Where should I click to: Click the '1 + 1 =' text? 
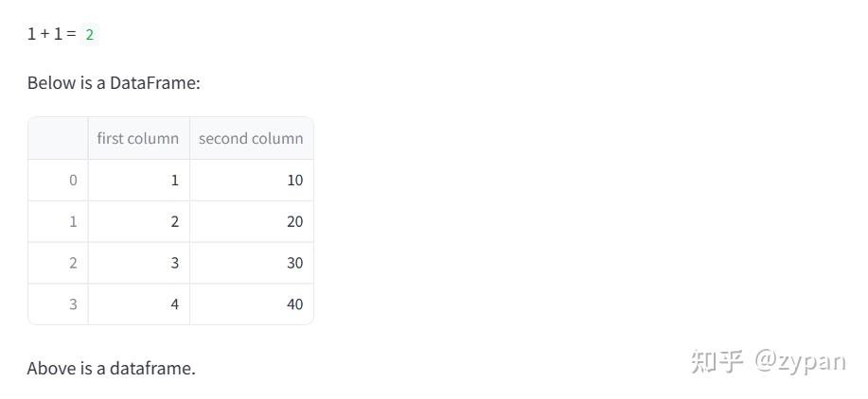[51, 34]
